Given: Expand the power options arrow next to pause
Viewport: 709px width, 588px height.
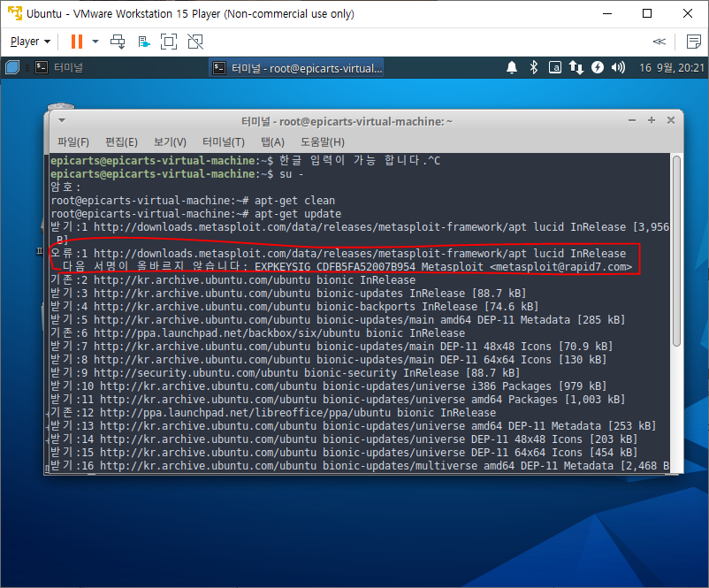Looking at the screenshot, I should (x=95, y=42).
